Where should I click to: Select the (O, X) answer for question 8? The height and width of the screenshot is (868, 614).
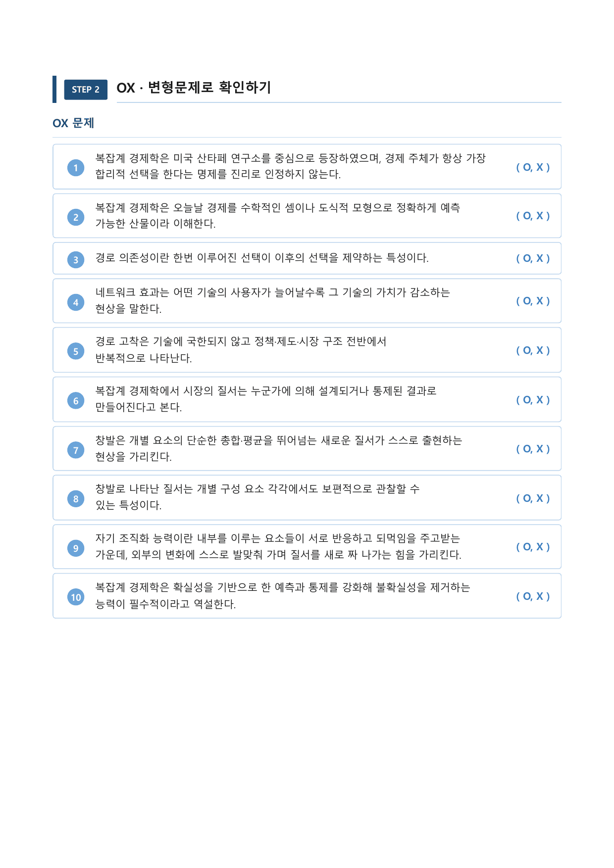click(x=533, y=498)
